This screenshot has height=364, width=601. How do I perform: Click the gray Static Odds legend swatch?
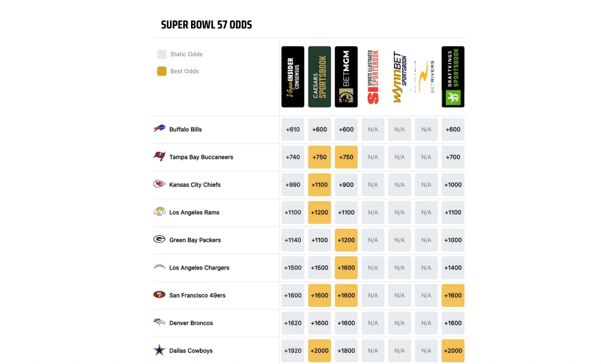[x=162, y=54]
